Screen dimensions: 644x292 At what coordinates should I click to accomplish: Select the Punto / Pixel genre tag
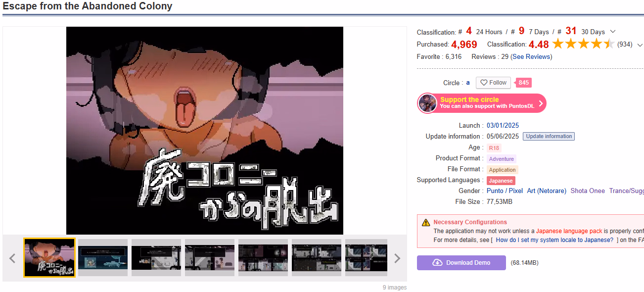point(505,191)
